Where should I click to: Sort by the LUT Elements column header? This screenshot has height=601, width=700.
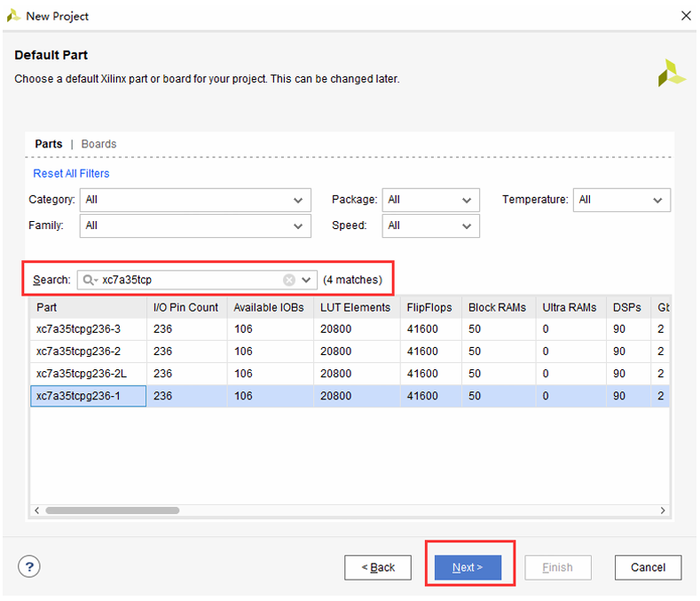357,307
